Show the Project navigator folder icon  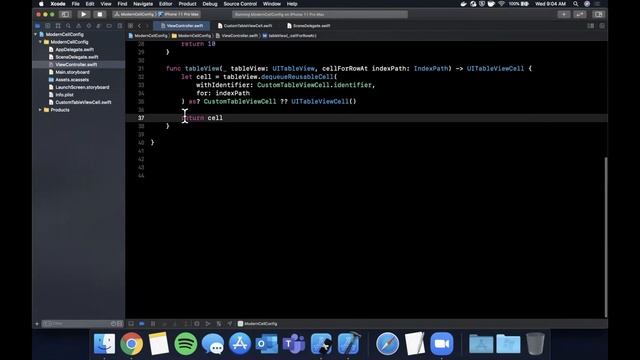(38, 26)
